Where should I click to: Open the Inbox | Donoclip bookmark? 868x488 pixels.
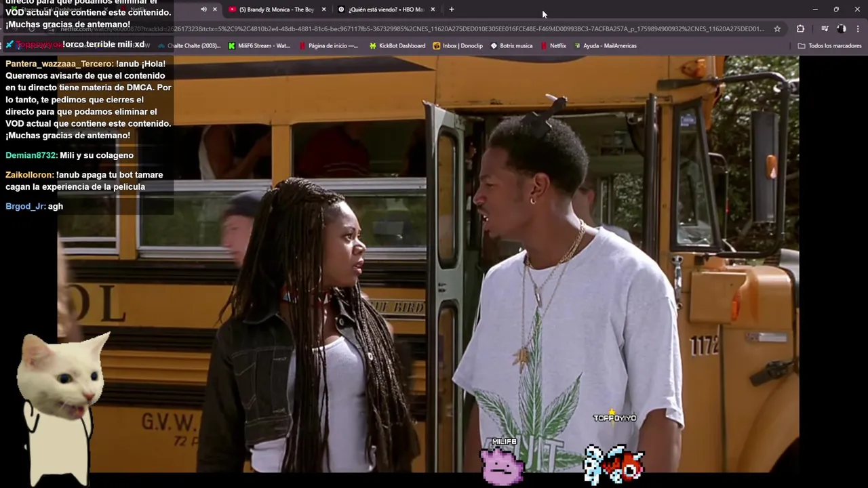pyautogui.click(x=458, y=46)
